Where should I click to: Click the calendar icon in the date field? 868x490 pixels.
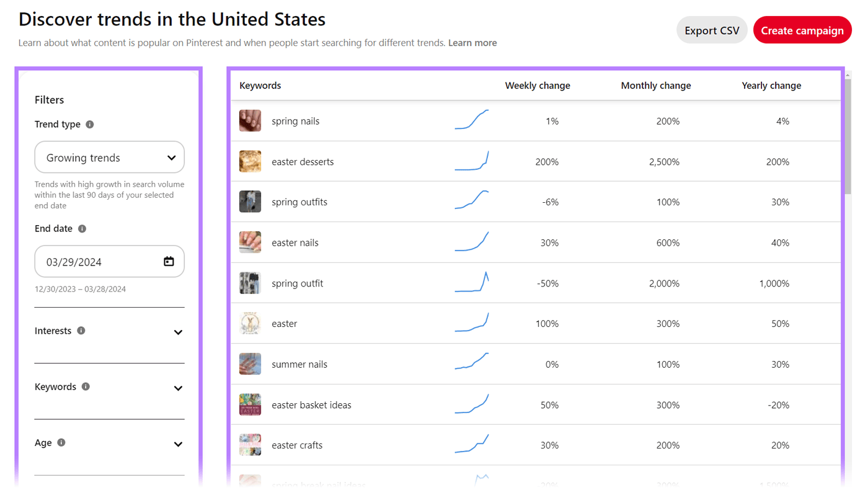(x=169, y=261)
